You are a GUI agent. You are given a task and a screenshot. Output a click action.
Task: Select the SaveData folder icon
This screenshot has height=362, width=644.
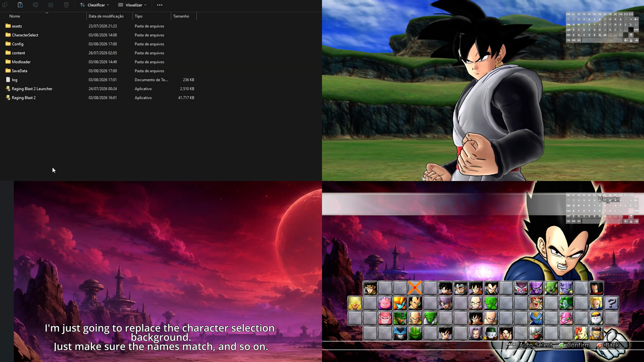coord(8,71)
